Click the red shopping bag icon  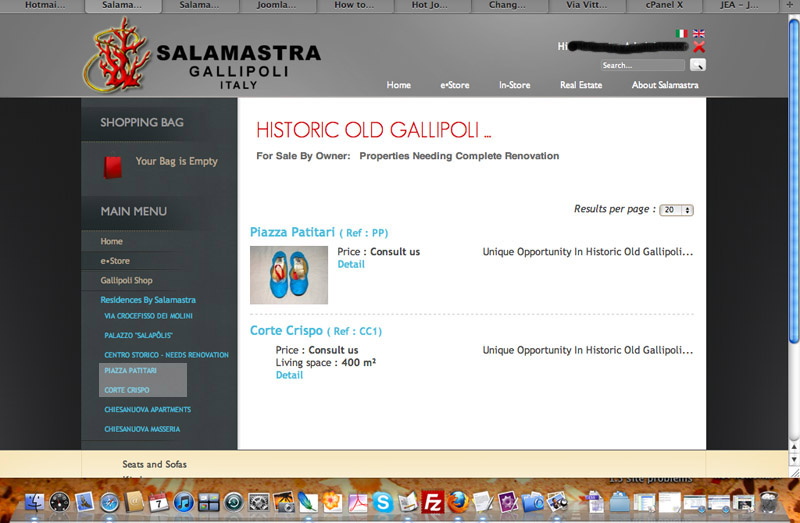point(113,167)
